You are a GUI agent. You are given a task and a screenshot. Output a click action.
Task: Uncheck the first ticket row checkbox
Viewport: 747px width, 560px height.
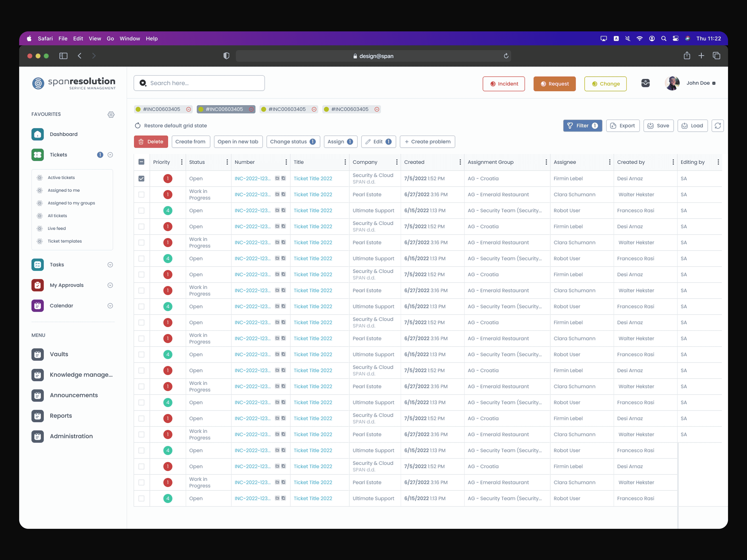tap(141, 179)
